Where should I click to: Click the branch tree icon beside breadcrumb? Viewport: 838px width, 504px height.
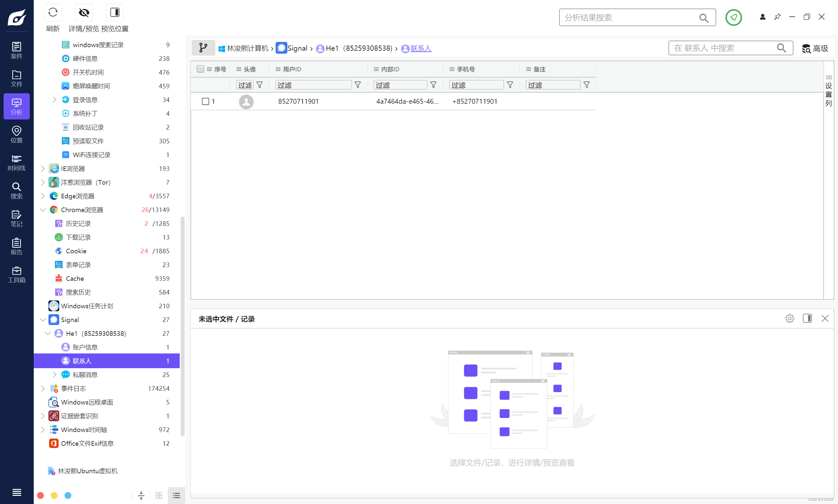click(x=203, y=48)
